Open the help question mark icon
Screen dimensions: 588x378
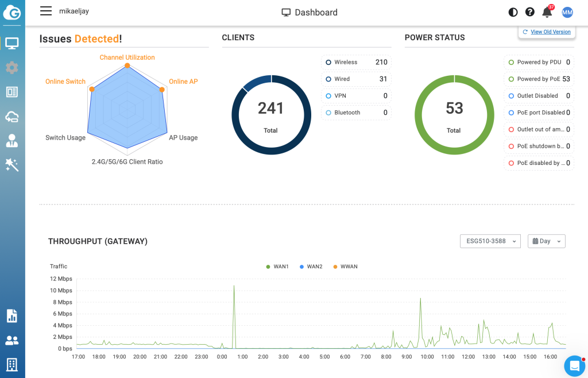point(530,13)
